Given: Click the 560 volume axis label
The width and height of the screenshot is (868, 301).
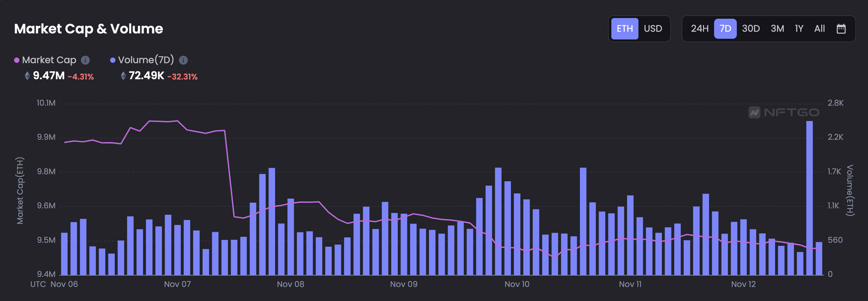Looking at the screenshot, I should [x=835, y=240].
